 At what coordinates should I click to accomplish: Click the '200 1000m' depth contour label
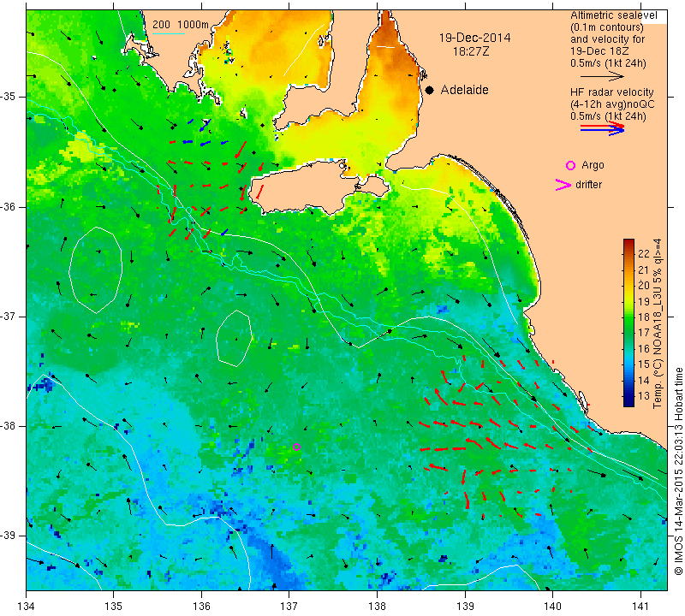(181, 25)
